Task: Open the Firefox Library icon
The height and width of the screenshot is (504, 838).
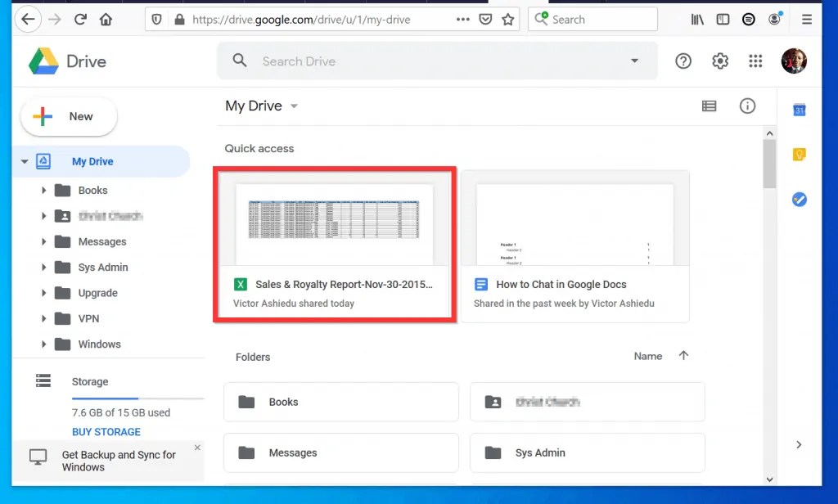Action: (696, 18)
